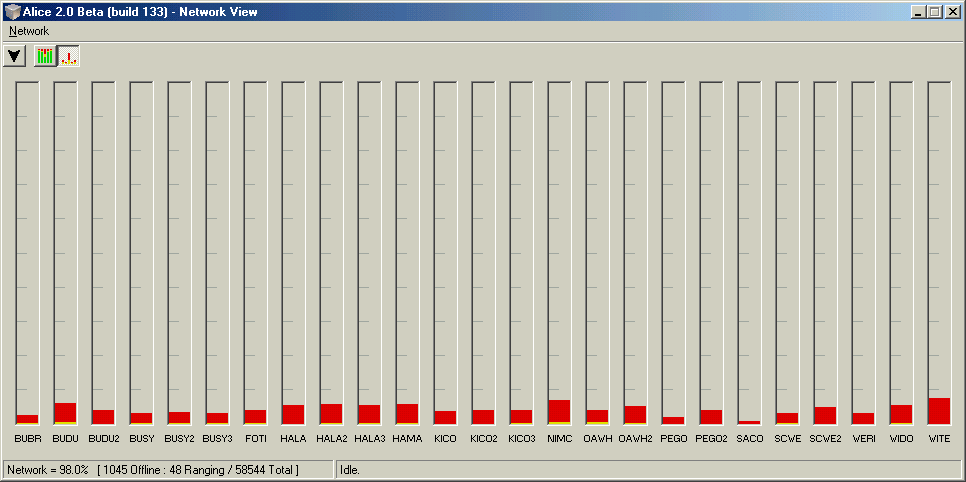Select the PEGO2 station label
966x482 pixels.
[711, 438]
